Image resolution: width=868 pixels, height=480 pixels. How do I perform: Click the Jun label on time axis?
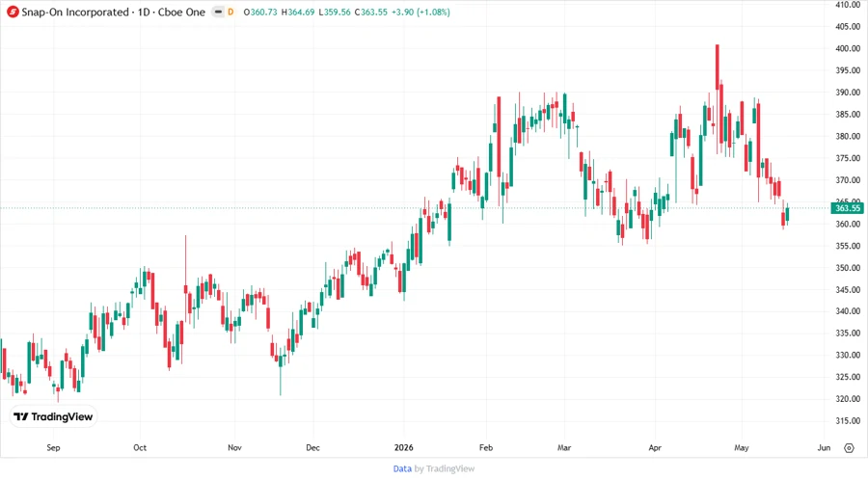[x=824, y=448]
